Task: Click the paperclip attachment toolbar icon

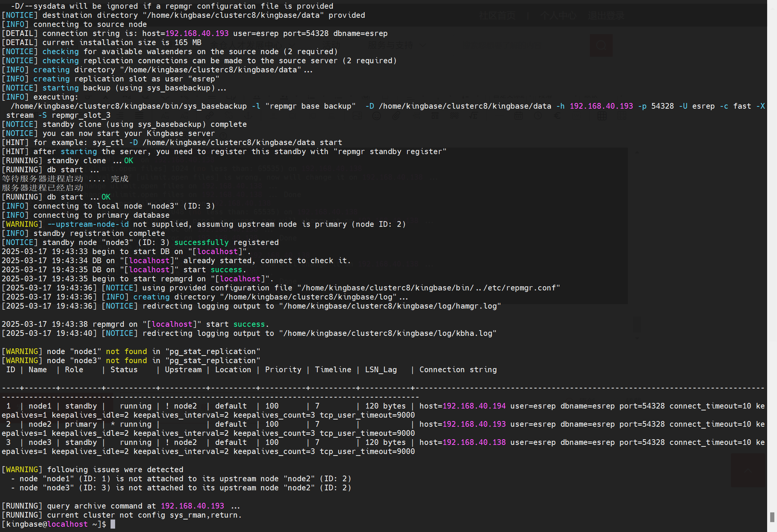Action: pos(396,116)
